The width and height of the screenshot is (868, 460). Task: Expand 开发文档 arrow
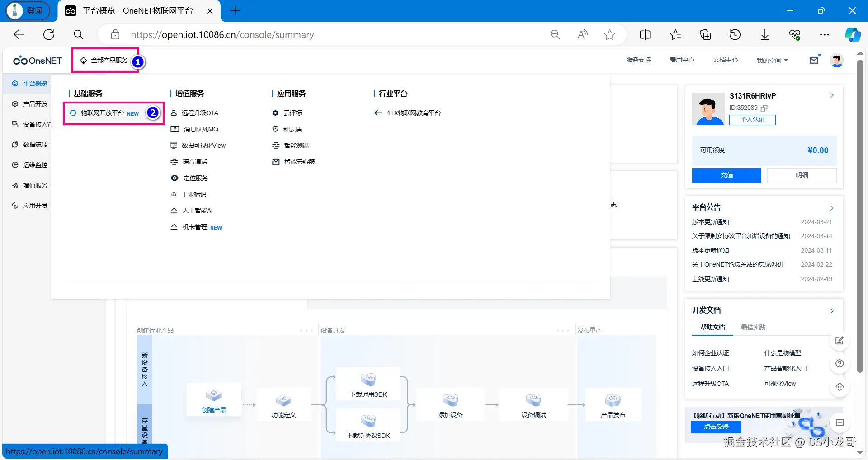point(832,311)
